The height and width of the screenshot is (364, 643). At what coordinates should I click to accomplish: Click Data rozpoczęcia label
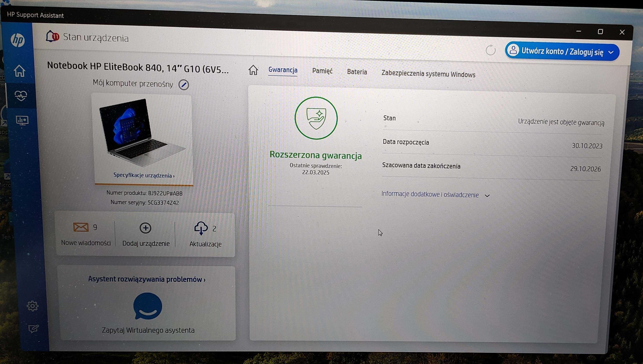click(x=406, y=142)
